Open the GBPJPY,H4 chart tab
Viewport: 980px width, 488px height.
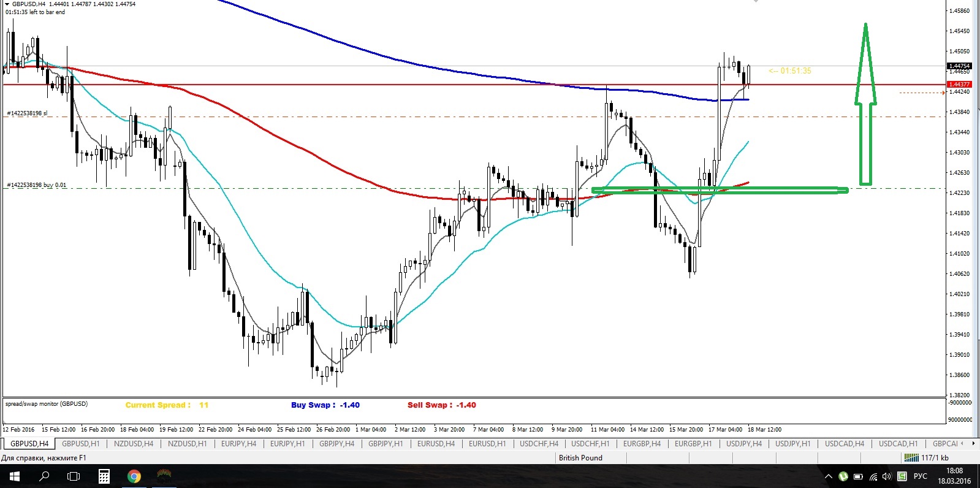336,443
